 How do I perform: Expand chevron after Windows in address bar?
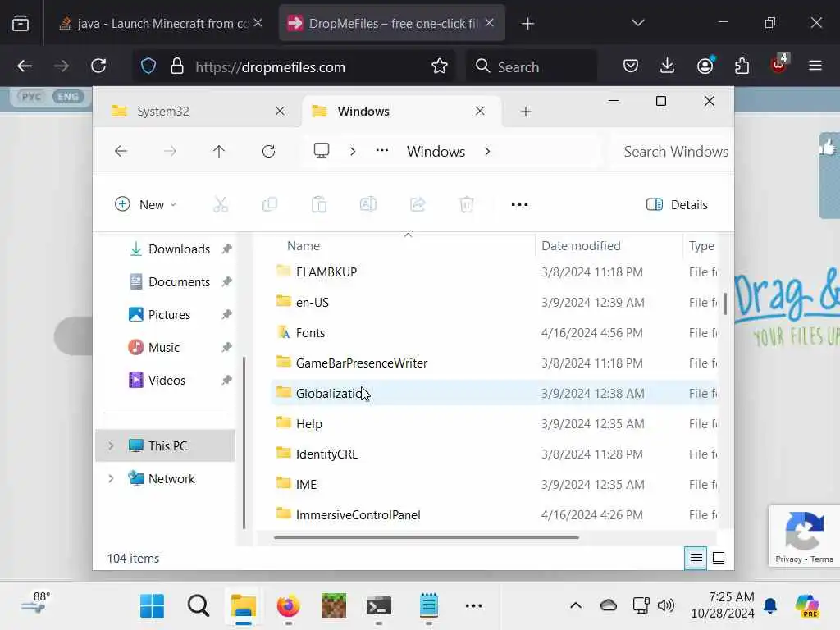[x=487, y=152]
